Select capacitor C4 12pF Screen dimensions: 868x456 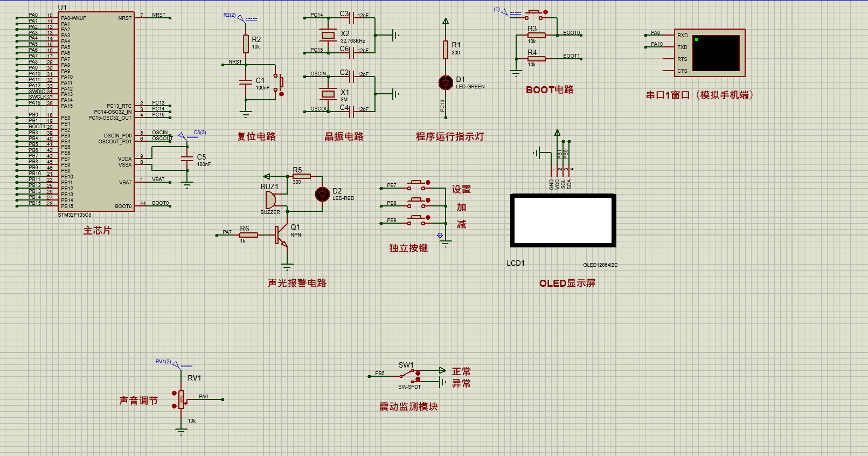pos(352,111)
